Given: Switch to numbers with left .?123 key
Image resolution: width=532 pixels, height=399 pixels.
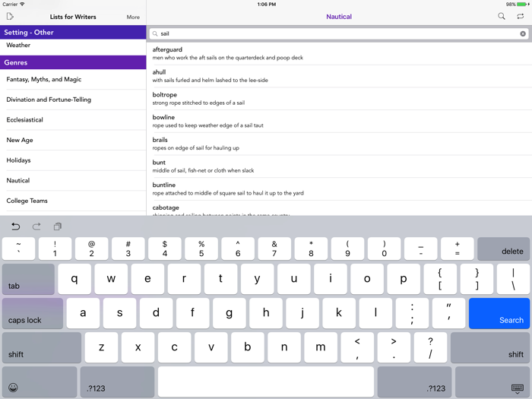Looking at the screenshot, I should [117, 382].
